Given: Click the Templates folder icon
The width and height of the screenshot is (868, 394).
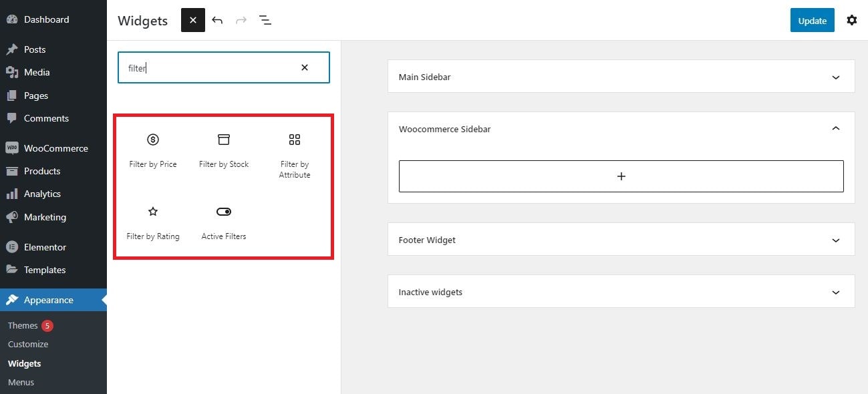Looking at the screenshot, I should 12,270.
